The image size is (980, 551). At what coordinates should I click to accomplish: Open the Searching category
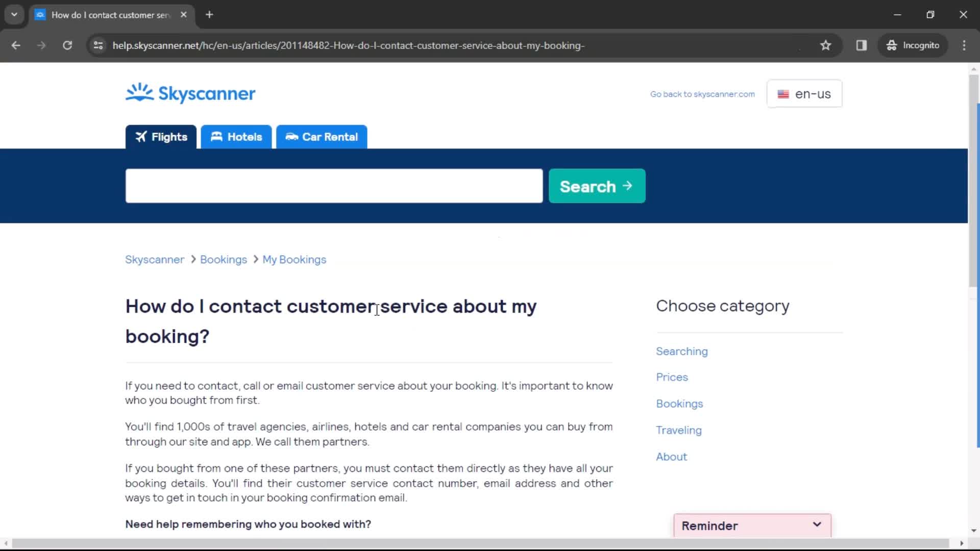tap(682, 351)
